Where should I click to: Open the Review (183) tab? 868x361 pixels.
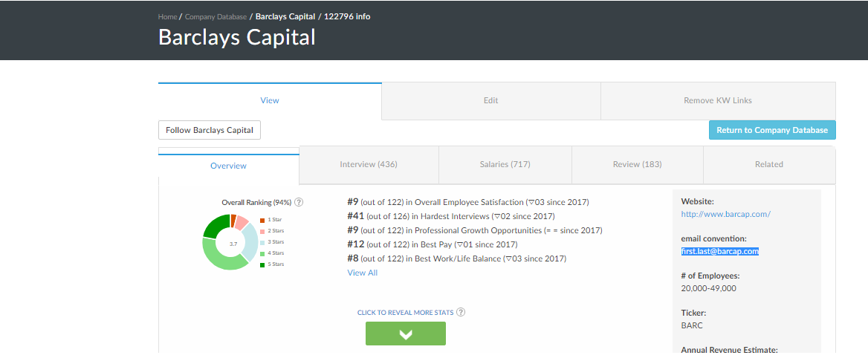pyautogui.click(x=637, y=164)
